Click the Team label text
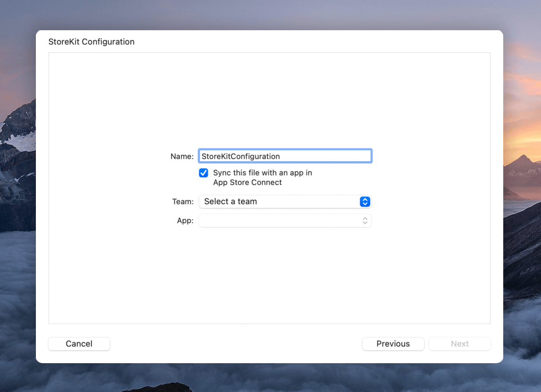This screenshot has width=541, height=392. [182, 201]
